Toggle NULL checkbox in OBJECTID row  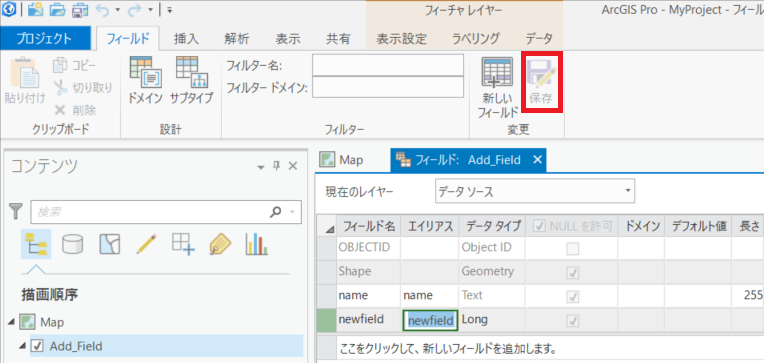tap(573, 249)
